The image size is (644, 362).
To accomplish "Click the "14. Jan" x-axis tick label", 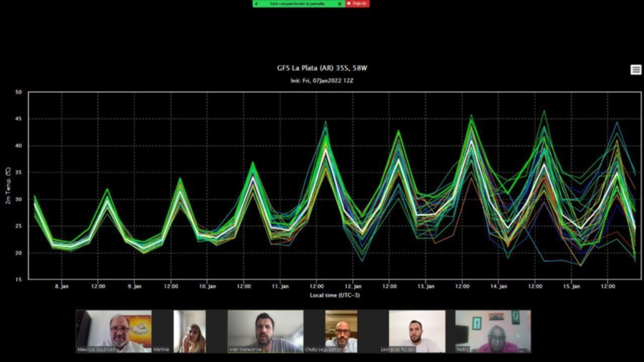I will point(499,287).
